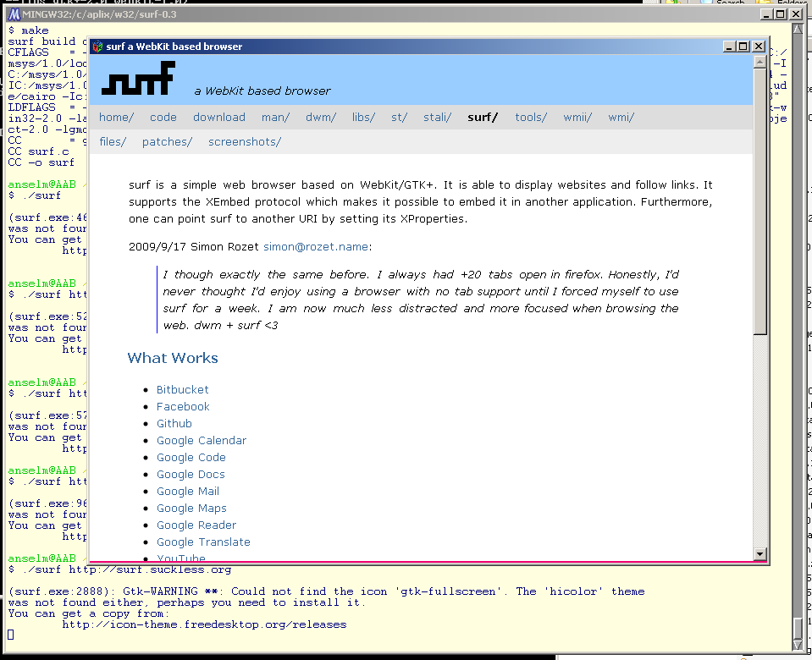Minimize the surf browser window
Screen dimensions: 812x660
coord(730,47)
